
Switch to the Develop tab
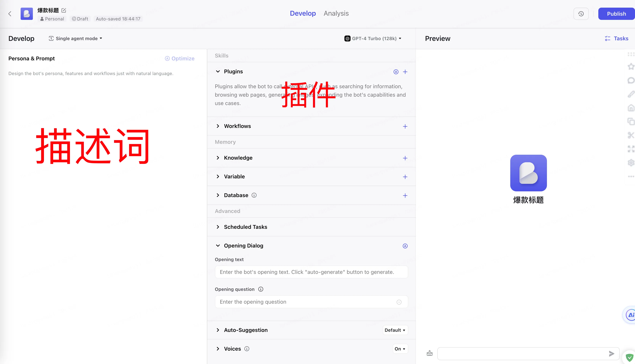303,14
